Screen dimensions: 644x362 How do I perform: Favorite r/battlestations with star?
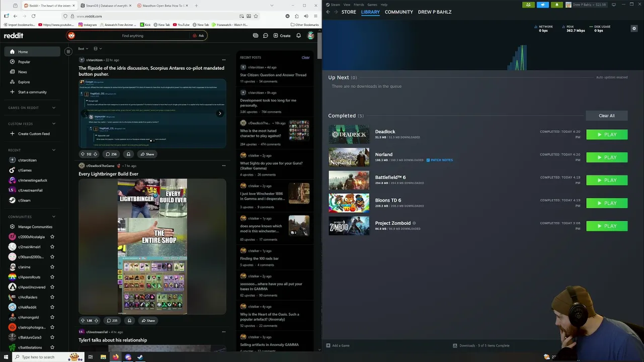click(52, 347)
